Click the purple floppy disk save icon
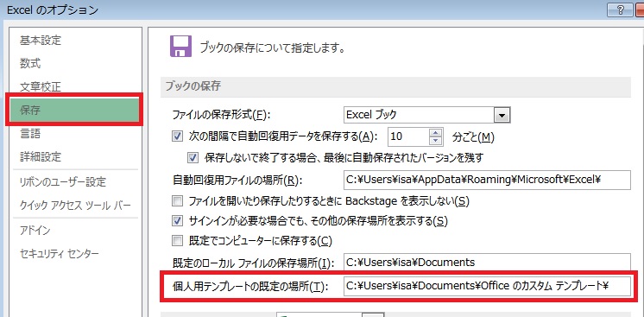Viewport: 644px width, 317px height. pos(180,46)
